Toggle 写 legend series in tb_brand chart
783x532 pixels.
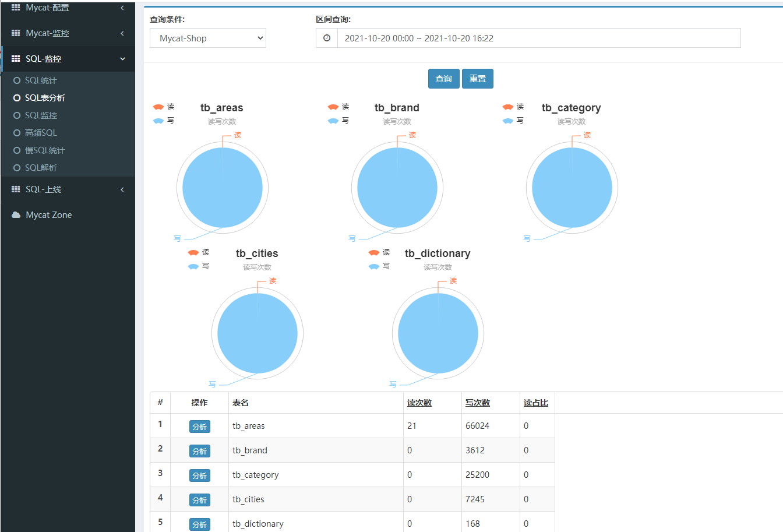tap(338, 121)
